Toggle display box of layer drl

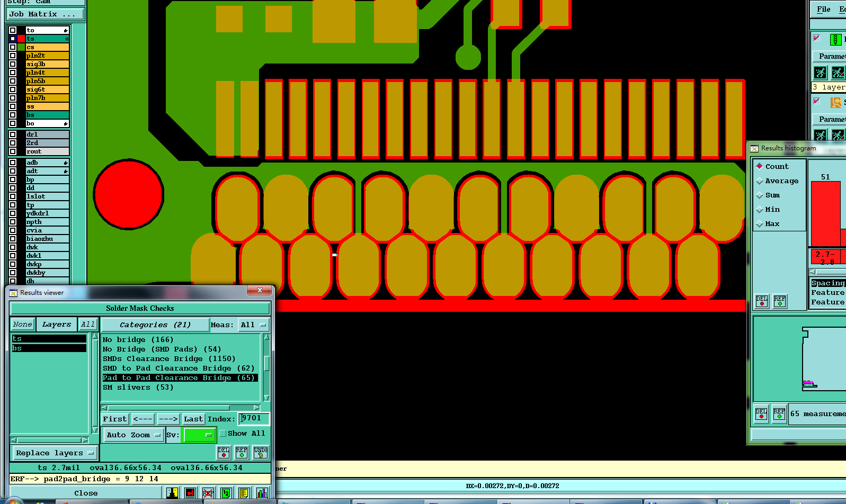point(13,134)
